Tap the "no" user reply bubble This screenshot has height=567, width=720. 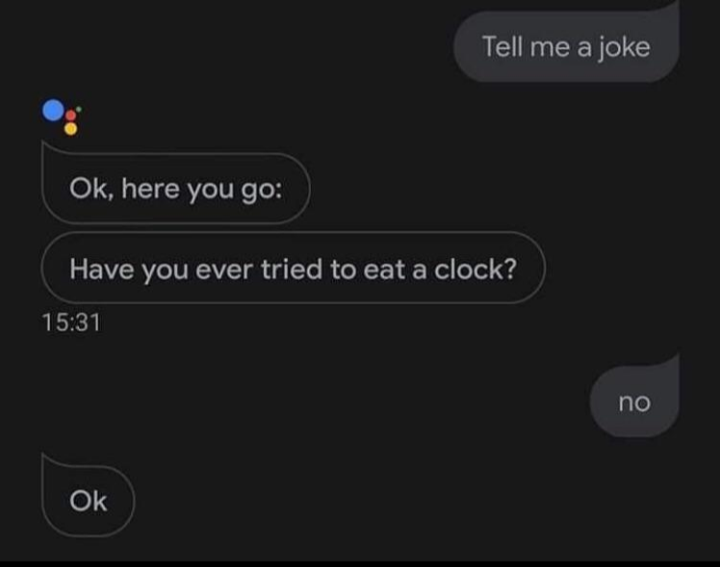coord(634,402)
